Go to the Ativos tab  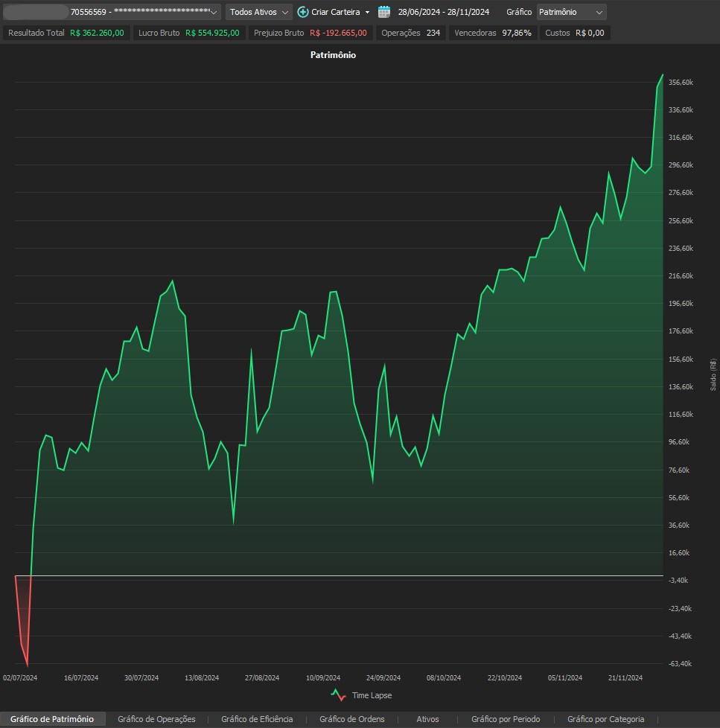click(427, 719)
